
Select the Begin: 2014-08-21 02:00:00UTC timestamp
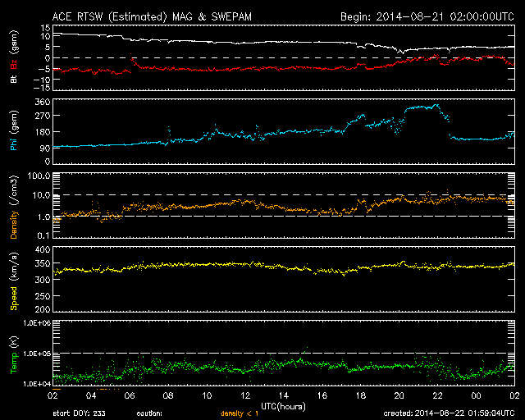pyautogui.click(x=427, y=16)
